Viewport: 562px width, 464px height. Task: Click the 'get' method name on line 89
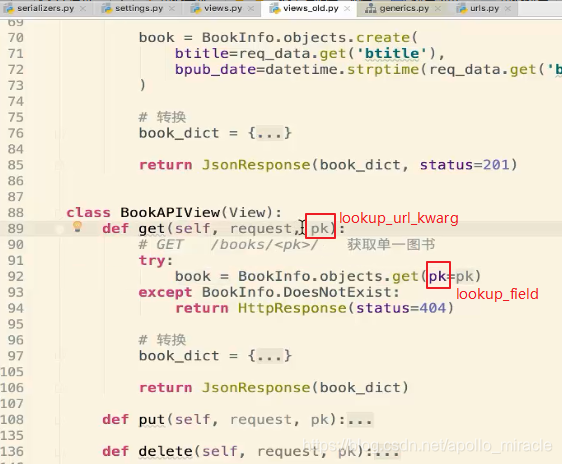(152, 229)
